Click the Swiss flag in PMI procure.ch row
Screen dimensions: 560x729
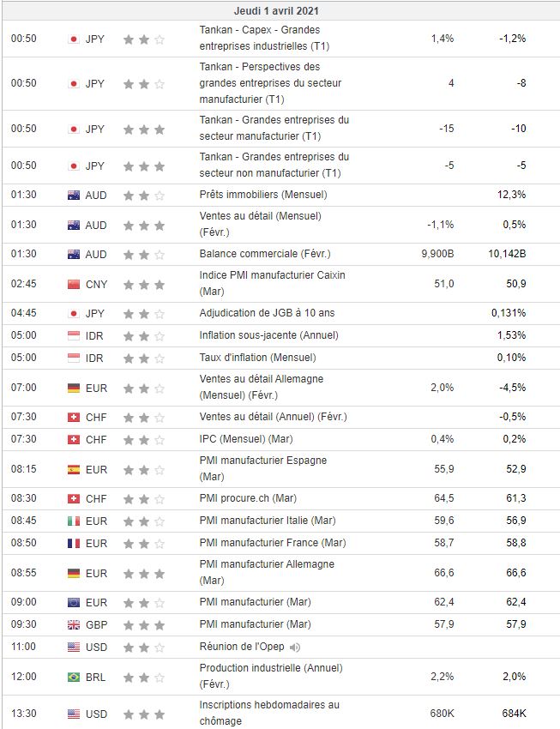[x=74, y=498]
